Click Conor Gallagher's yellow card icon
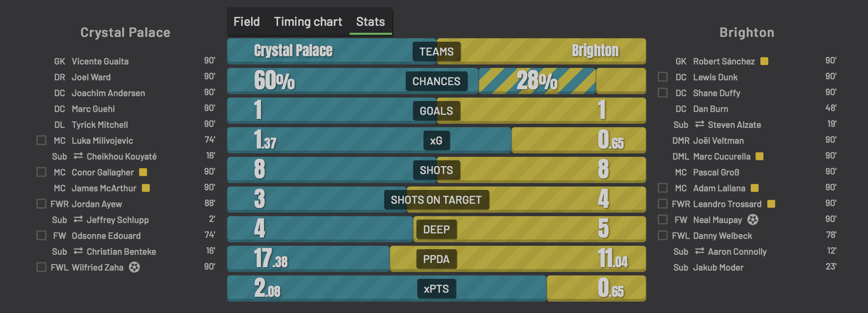The image size is (868, 313). coord(143,172)
